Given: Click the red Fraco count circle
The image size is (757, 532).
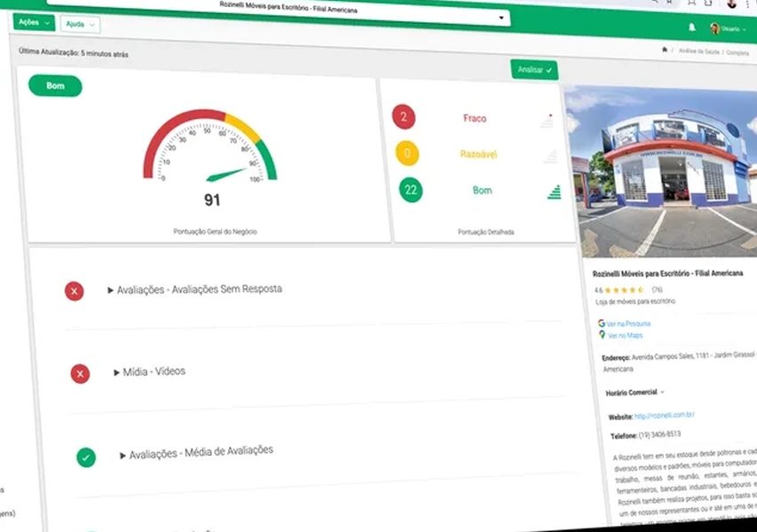Looking at the screenshot, I should (x=404, y=117).
